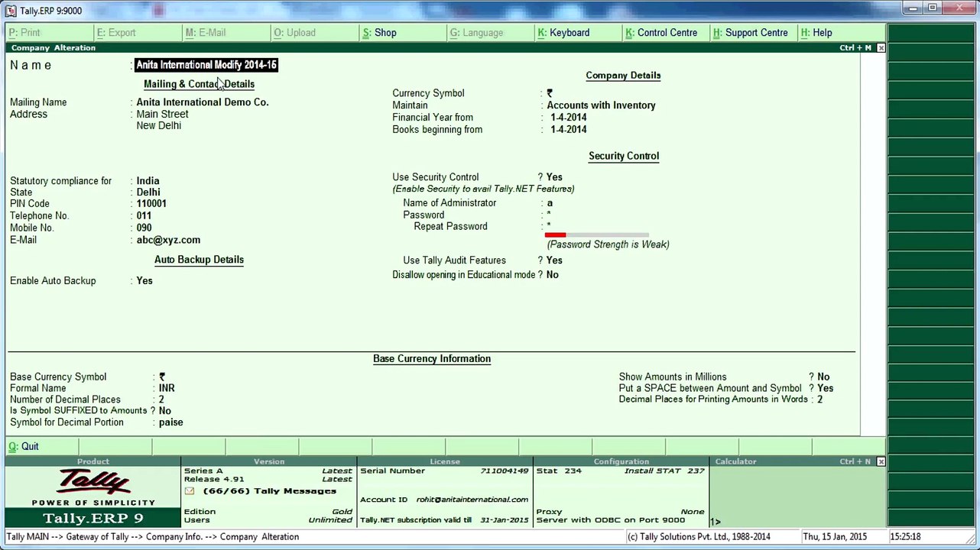Screen dimensions: 980x550
Task: Click the Telephone No. value 011
Action: click(x=144, y=216)
